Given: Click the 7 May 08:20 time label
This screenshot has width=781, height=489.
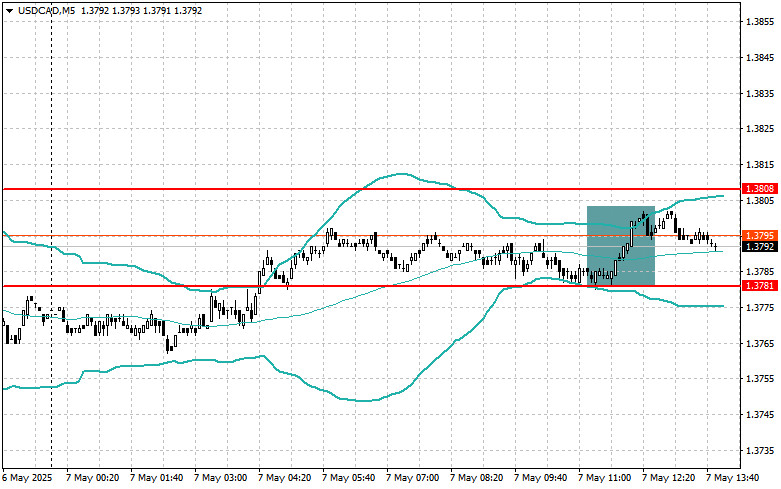Looking at the screenshot, I should pyautogui.click(x=477, y=478).
